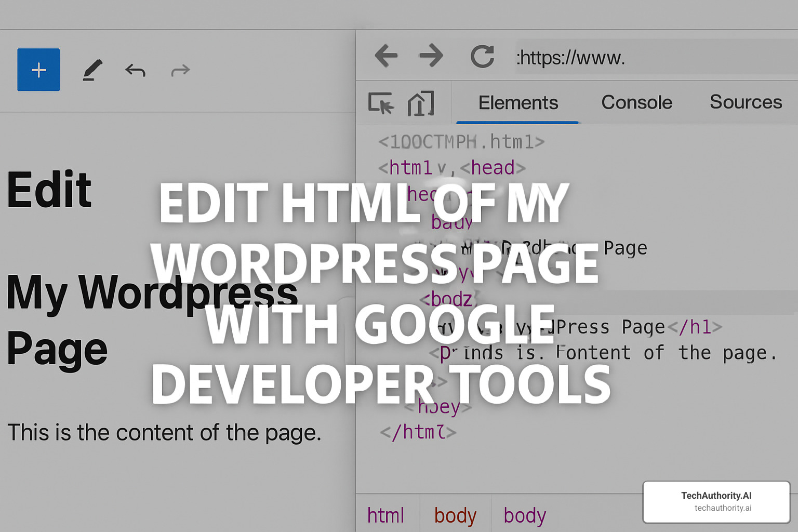Go back with browser back arrow
The width and height of the screenshot is (798, 532).
[386, 56]
